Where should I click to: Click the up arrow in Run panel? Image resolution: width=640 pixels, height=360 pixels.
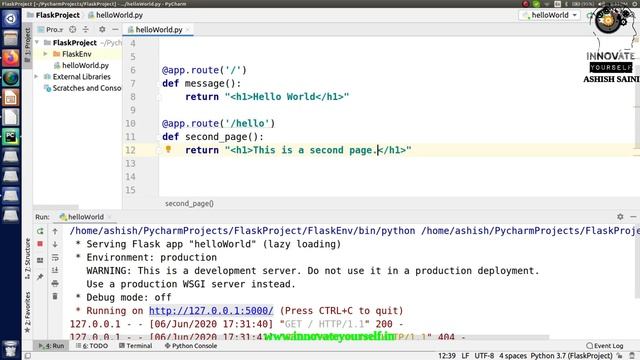coord(55,231)
